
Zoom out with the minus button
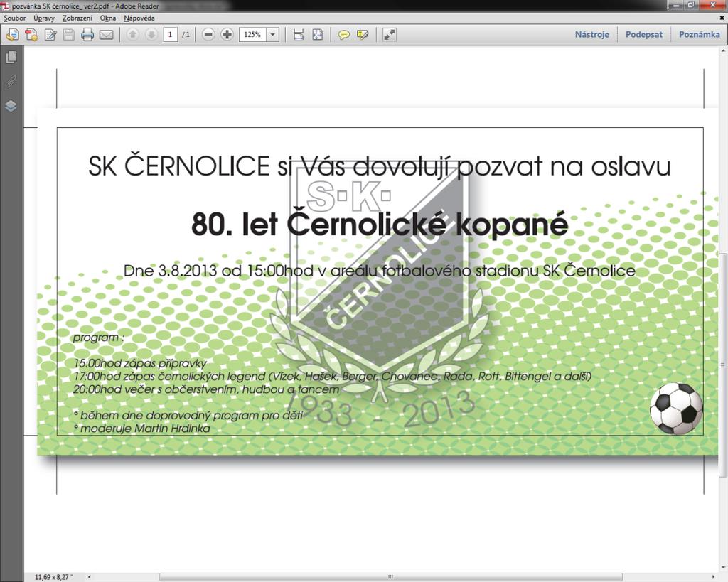[x=208, y=34]
